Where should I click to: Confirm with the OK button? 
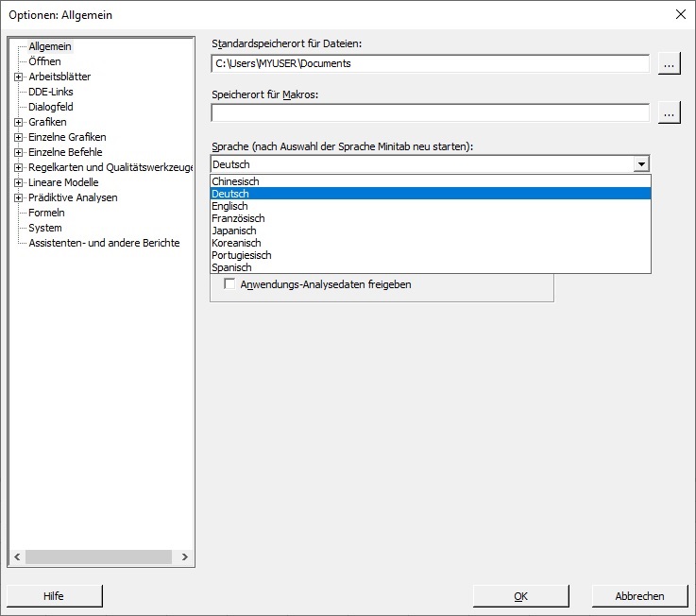coord(520,596)
